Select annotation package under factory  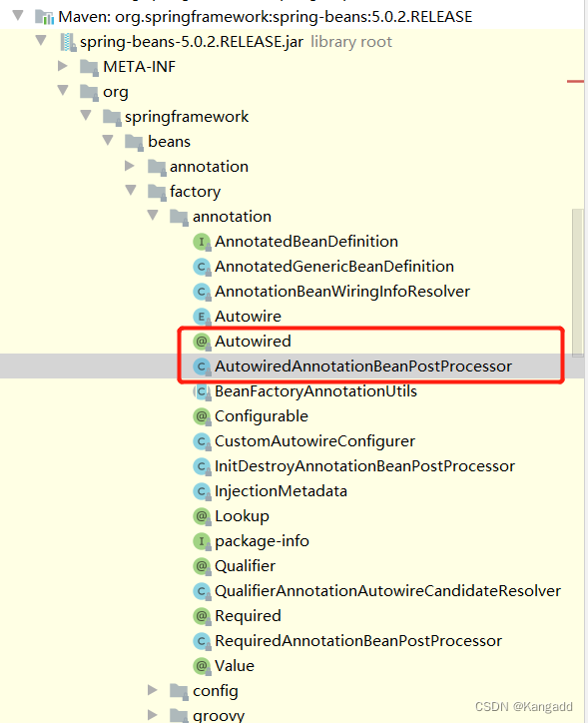point(232,217)
